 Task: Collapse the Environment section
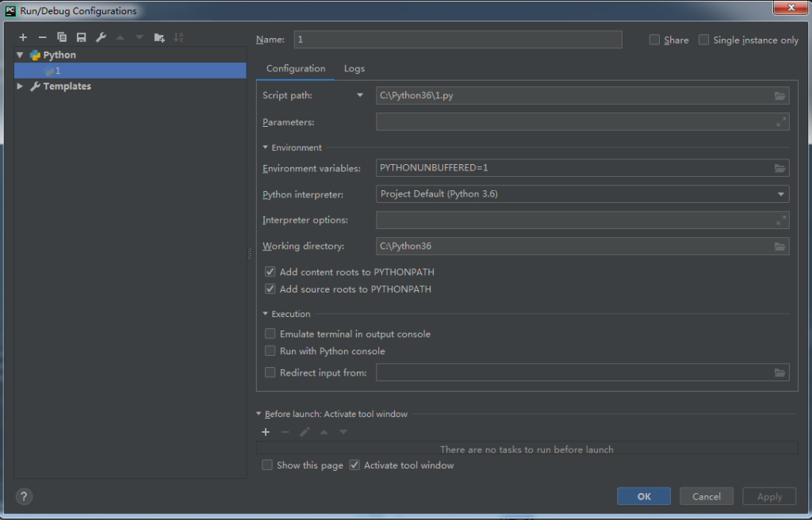(x=265, y=147)
